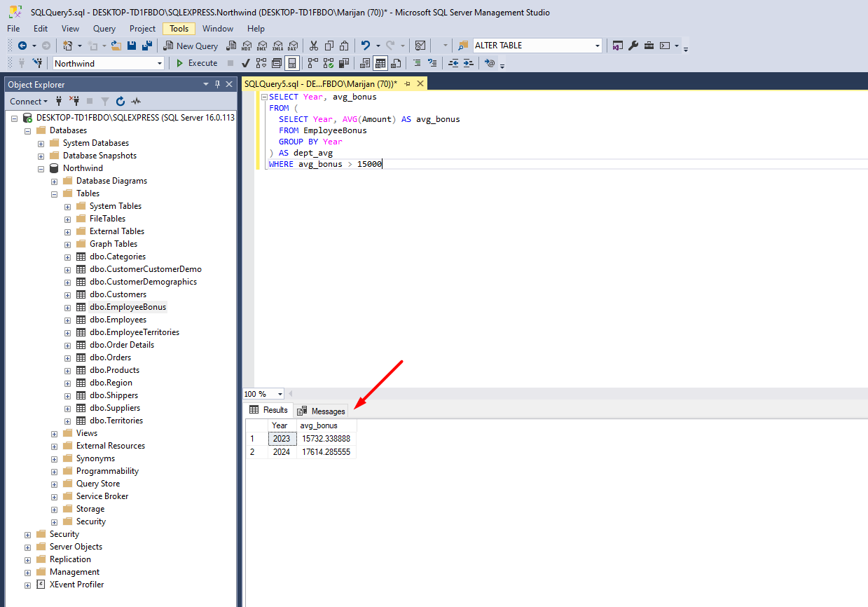Switch output to Results to Grid
This screenshot has width=868, height=607.
[380, 63]
